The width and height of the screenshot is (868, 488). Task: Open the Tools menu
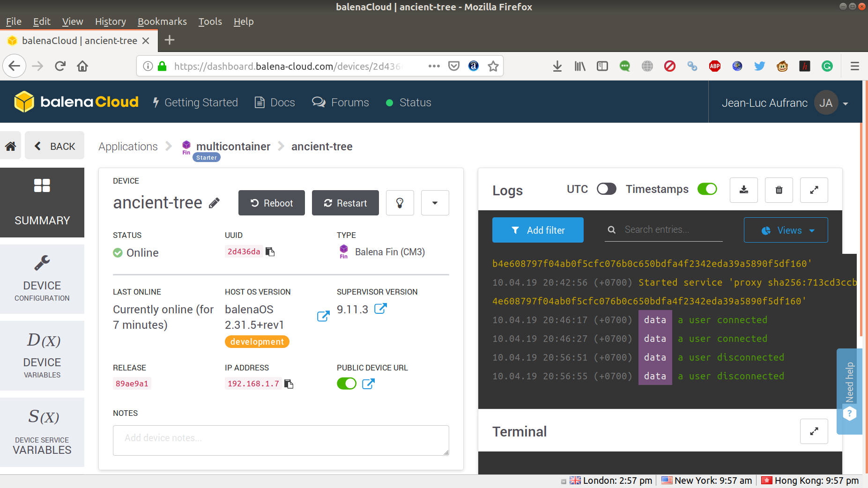[210, 22]
